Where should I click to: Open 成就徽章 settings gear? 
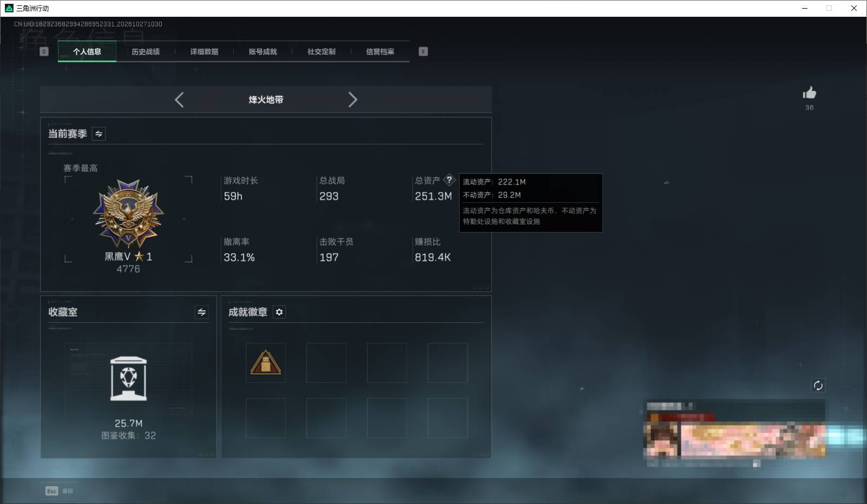279,312
